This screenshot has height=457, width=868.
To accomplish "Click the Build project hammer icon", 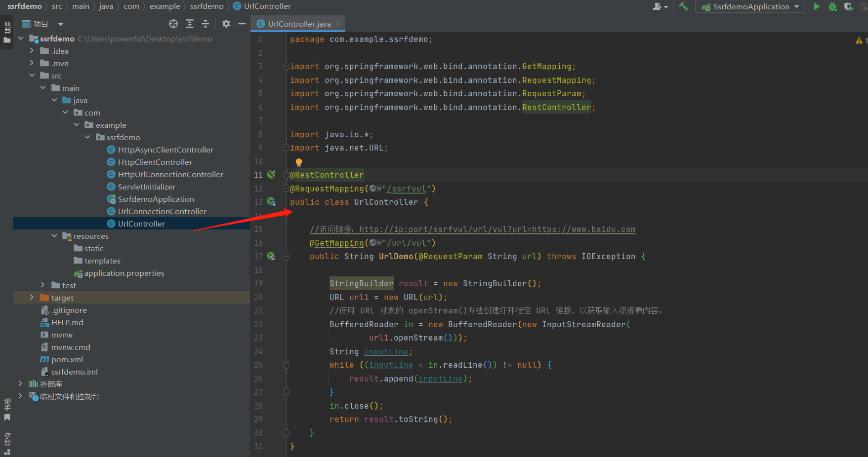I will [x=683, y=6].
